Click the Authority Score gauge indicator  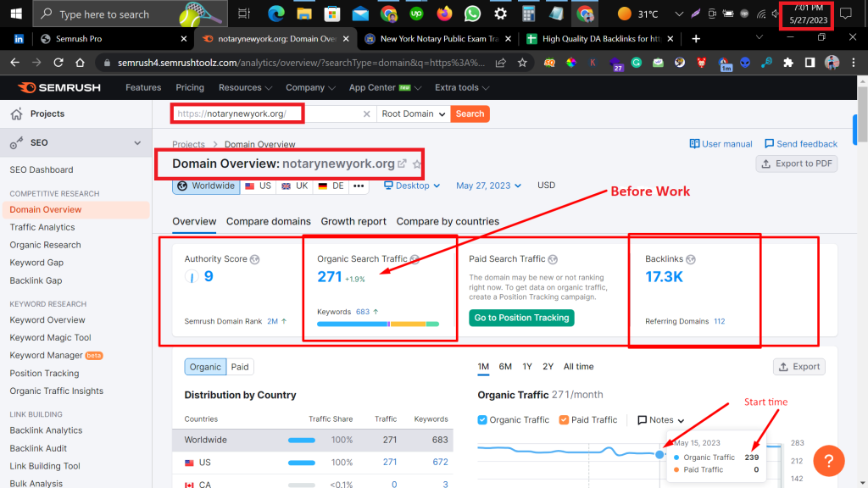(x=192, y=277)
